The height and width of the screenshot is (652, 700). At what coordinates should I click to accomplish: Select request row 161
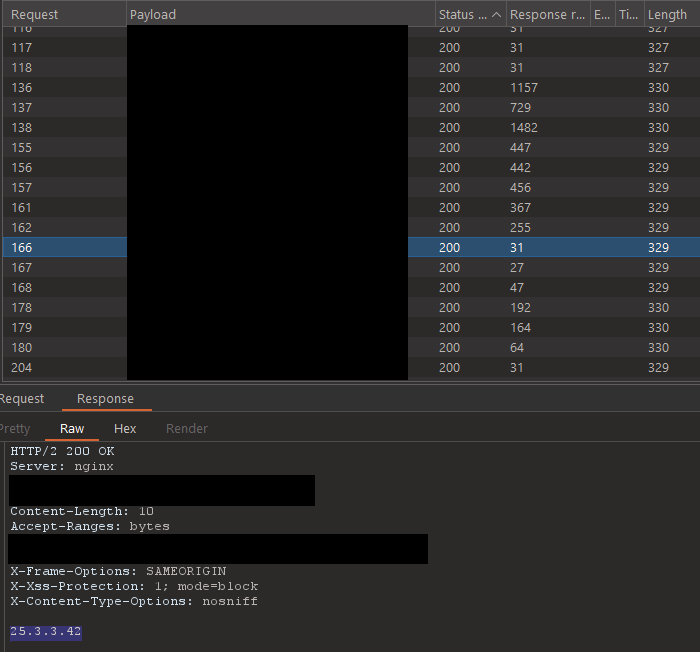(351, 207)
